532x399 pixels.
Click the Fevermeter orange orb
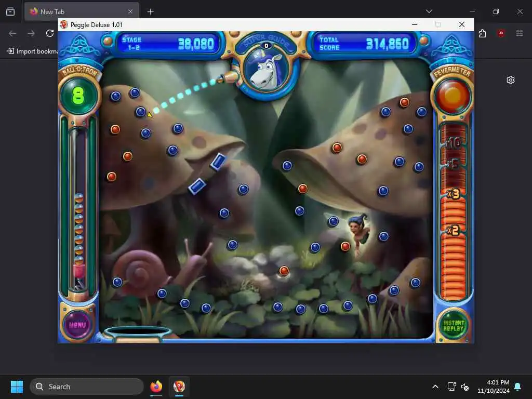453,96
